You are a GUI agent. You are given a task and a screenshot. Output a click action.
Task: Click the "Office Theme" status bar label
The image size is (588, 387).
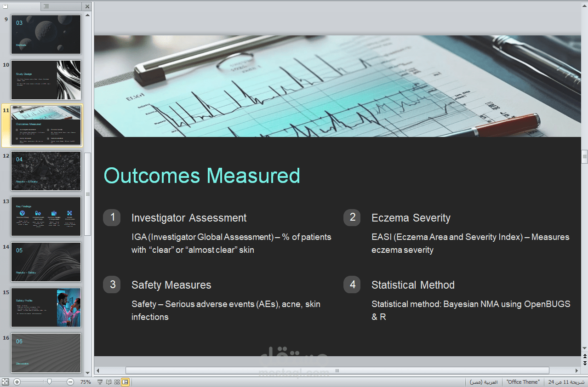click(x=523, y=382)
